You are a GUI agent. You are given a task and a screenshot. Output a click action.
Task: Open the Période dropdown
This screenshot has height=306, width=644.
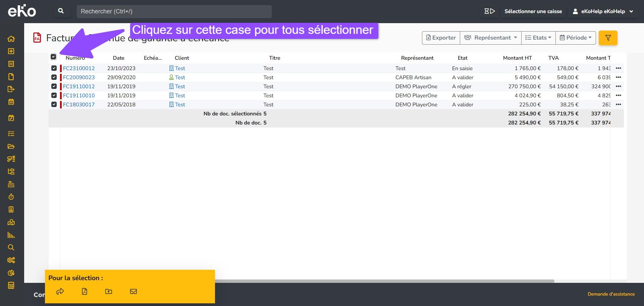576,38
